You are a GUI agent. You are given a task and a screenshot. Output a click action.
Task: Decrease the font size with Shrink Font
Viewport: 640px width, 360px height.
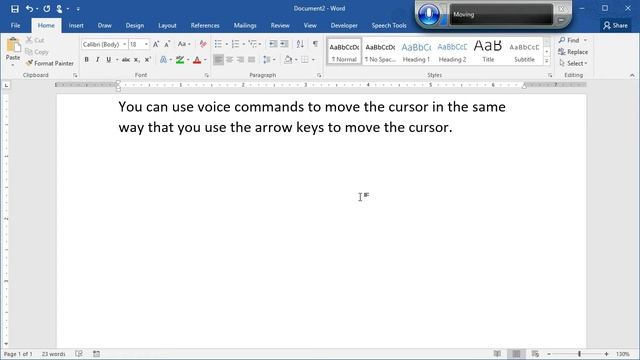[x=167, y=44]
